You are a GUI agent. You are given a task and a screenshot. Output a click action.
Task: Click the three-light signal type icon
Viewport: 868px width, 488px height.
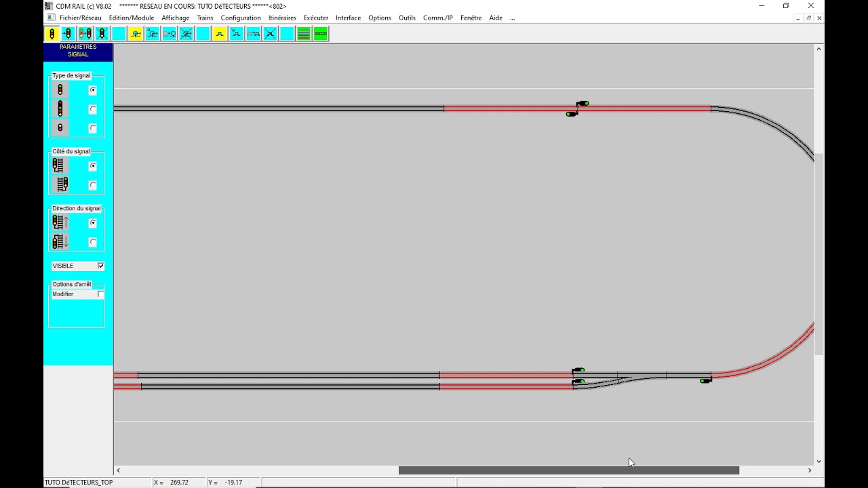(60, 89)
